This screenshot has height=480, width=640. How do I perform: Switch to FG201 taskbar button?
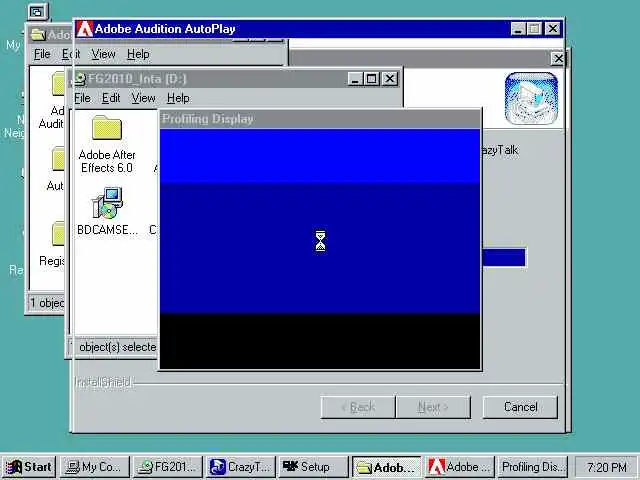[x=168, y=467]
